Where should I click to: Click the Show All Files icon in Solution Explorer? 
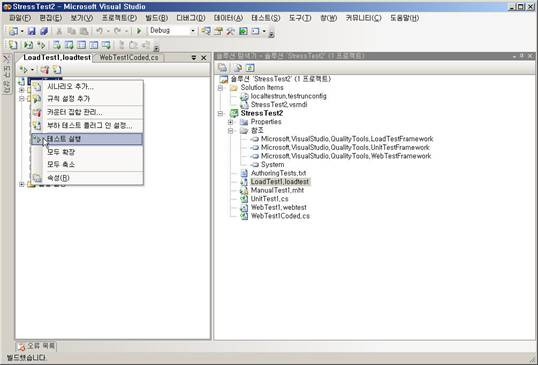pyautogui.click(x=237, y=68)
